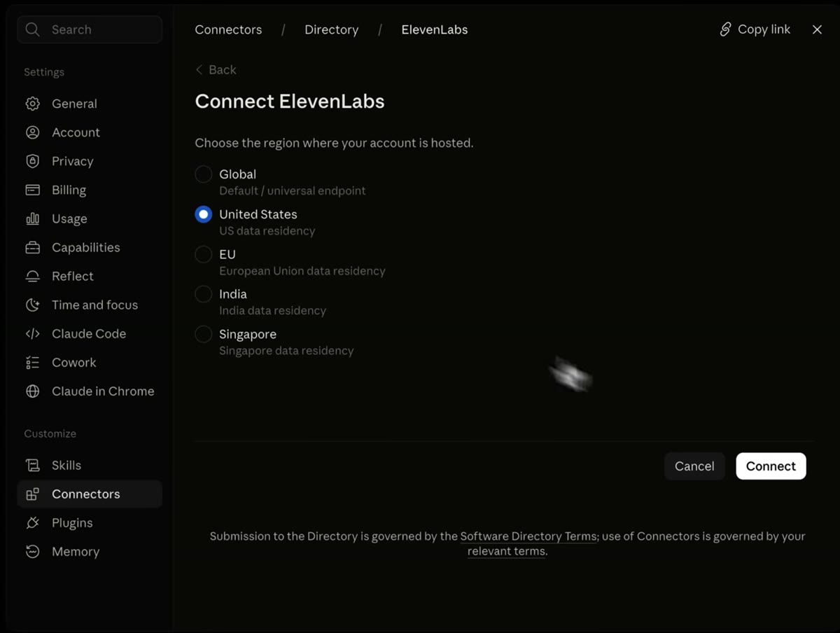
Task: Select India data residency radio button
Action: 203,294
